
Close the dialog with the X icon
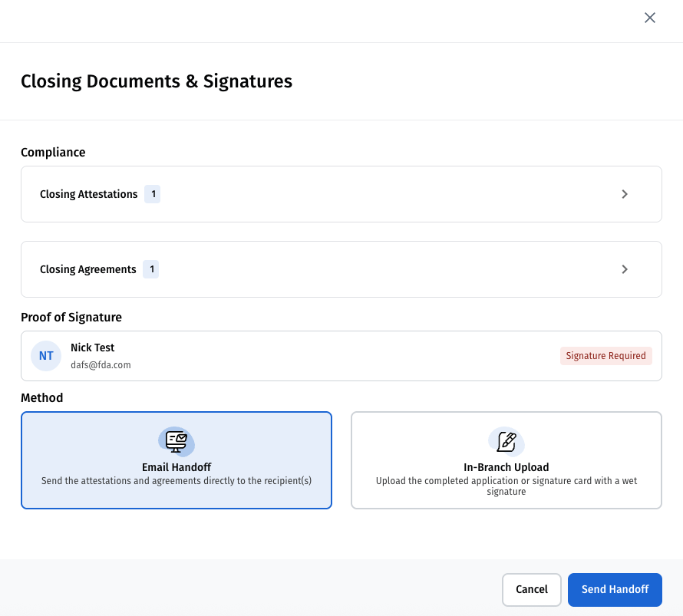[650, 18]
